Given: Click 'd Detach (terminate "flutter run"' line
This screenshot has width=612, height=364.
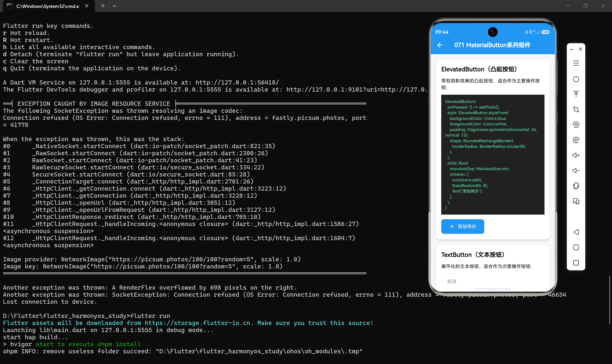Looking at the screenshot, I should click(121, 54).
